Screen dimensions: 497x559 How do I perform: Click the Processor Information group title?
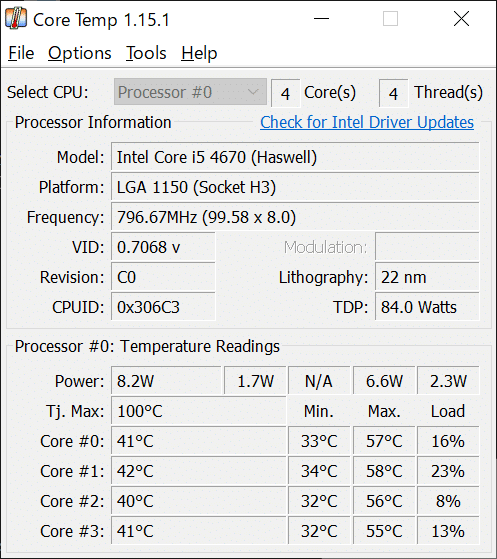[x=93, y=122]
